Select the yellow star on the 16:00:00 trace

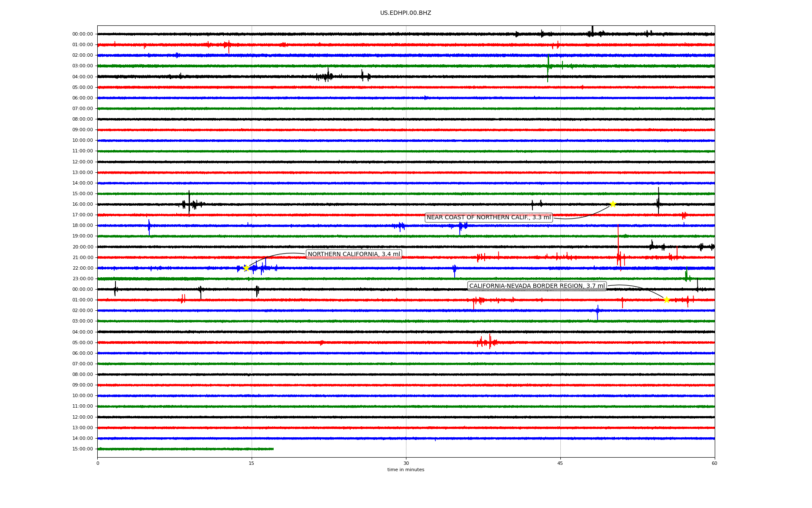pyautogui.click(x=612, y=204)
